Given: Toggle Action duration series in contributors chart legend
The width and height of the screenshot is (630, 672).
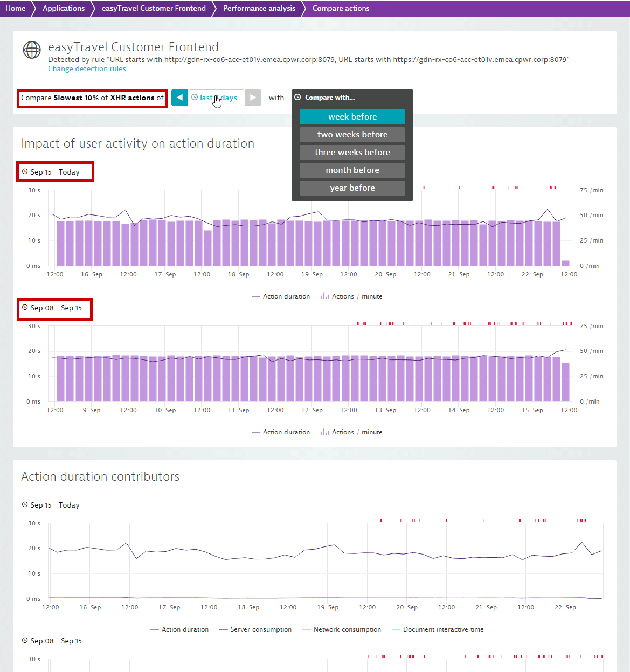Looking at the screenshot, I should click(x=179, y=629).
